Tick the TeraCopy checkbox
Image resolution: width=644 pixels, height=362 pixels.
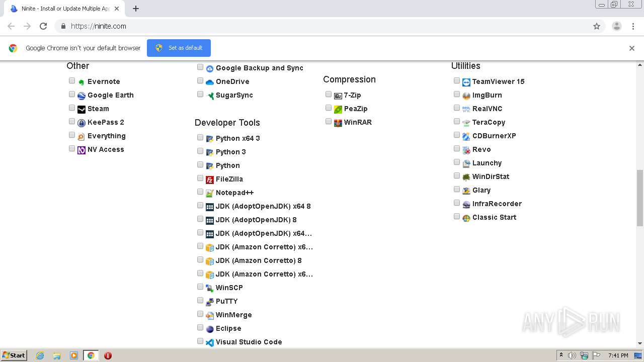tap(457, 122)
